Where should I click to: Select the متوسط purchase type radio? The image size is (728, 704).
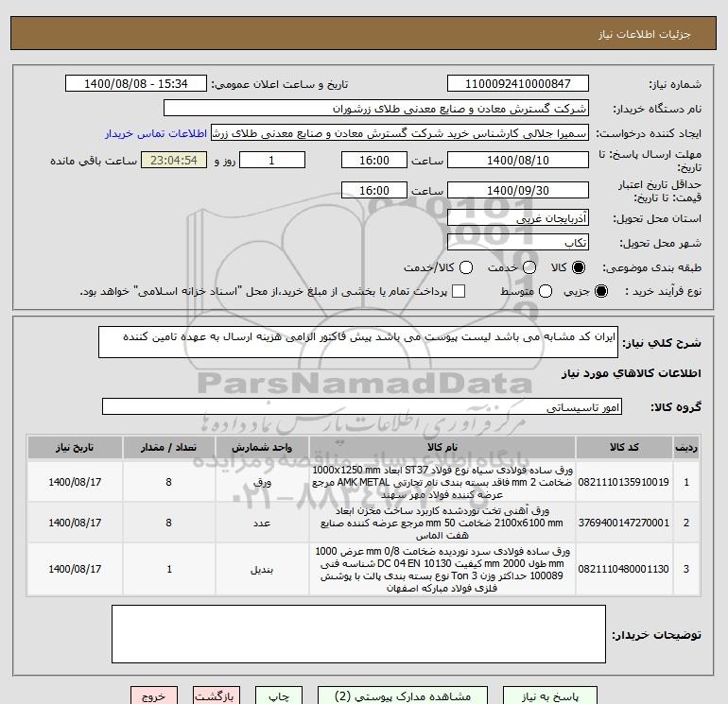(546, 291)
